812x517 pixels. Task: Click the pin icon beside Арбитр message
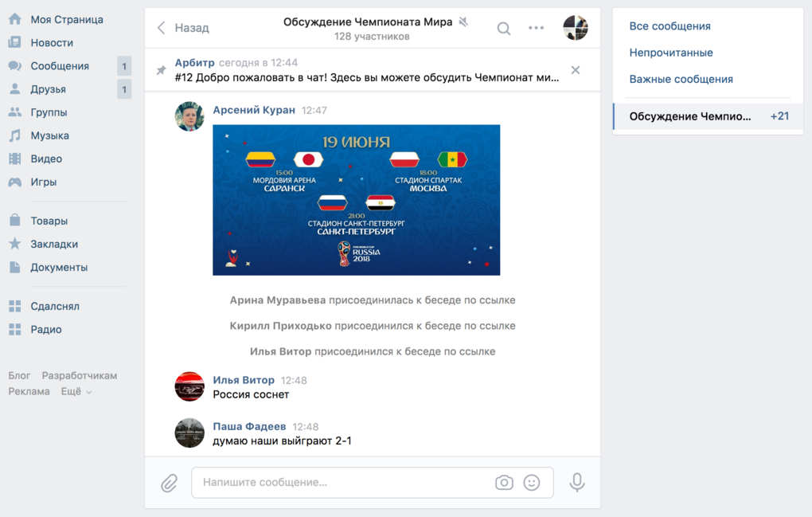pos(161,70)
